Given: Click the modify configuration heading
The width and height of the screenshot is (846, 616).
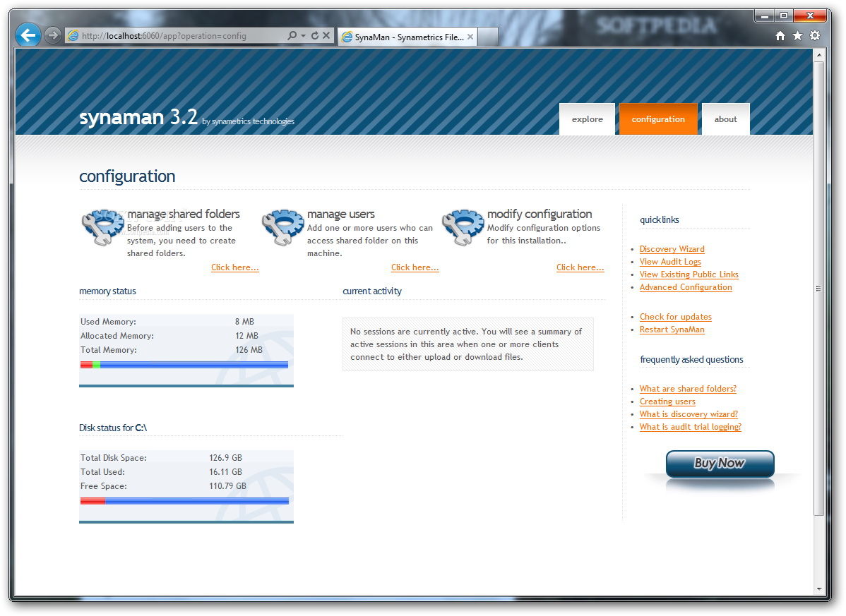Looking at the screenshot, I should [x=540, y=214].
